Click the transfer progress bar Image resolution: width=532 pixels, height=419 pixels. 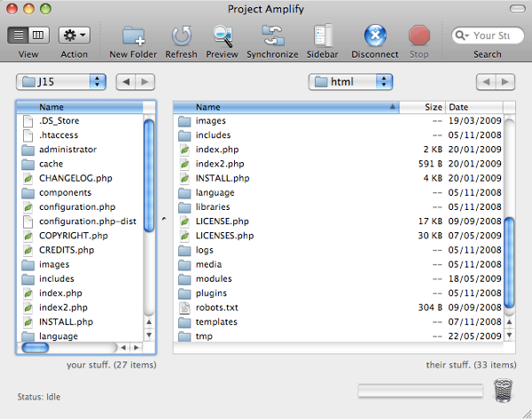[x=420, y=391]
